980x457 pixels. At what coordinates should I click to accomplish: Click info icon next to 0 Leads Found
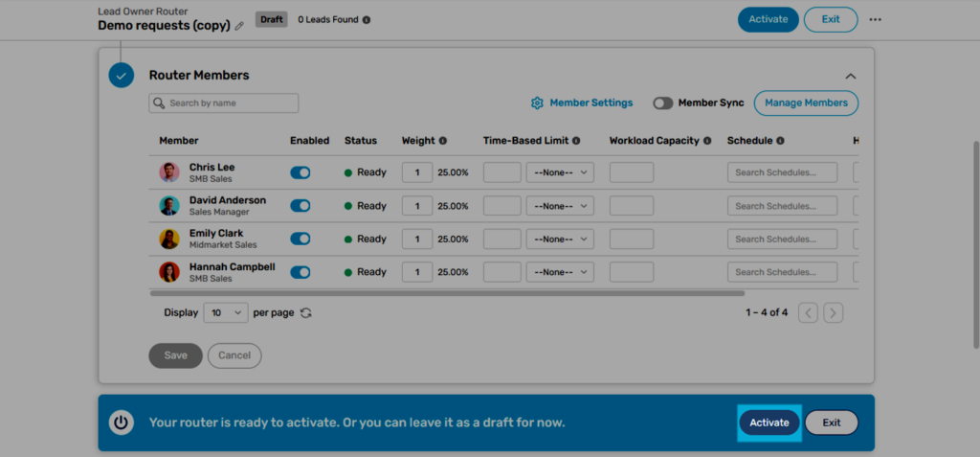coord(367,19)
